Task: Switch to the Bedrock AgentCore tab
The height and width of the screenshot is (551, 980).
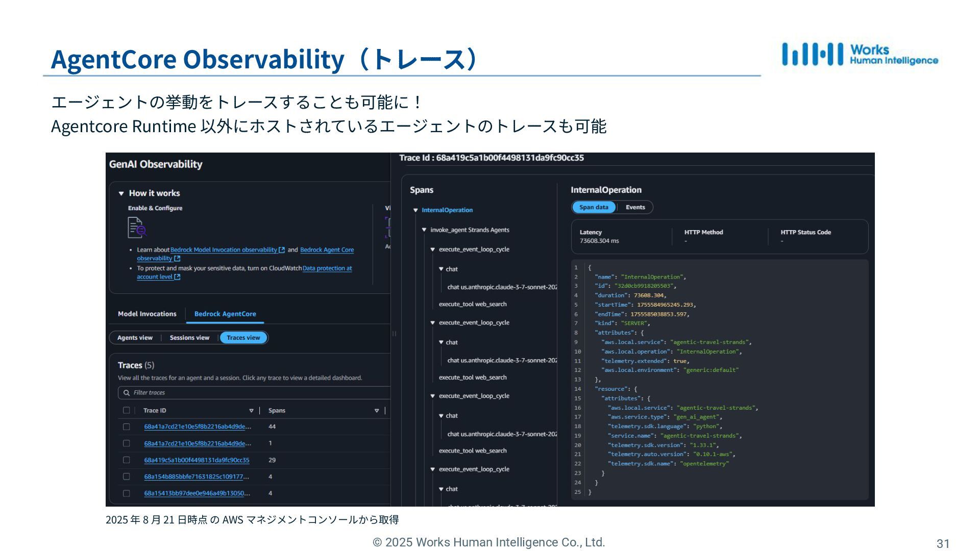Action: coord(225,314)
